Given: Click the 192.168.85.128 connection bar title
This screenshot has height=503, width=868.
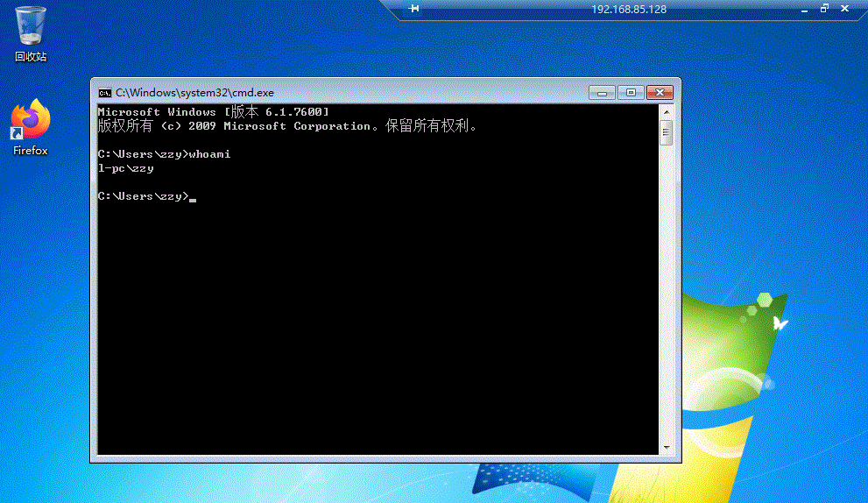Looking at the screenshot, I should pyautogui.click(x=629, y=10).
